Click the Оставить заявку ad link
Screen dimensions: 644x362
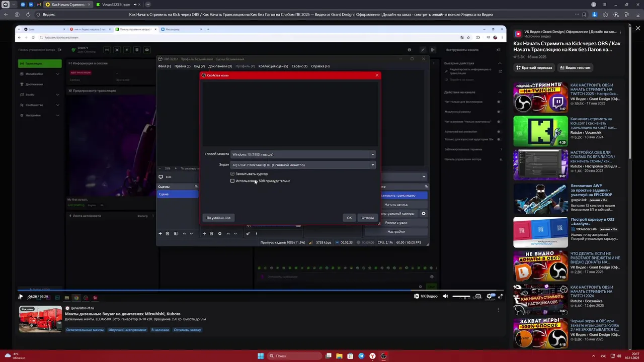[x=187, y=330]
